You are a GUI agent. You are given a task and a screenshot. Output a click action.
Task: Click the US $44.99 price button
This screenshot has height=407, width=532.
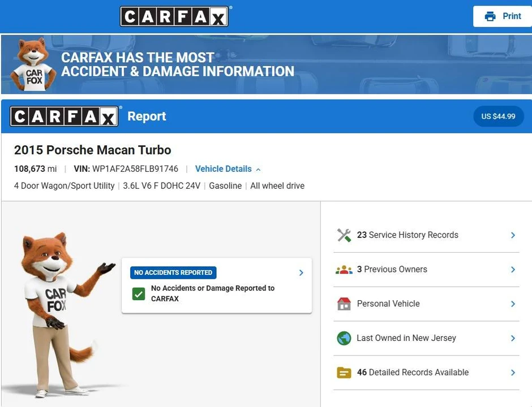click(499, 116)
